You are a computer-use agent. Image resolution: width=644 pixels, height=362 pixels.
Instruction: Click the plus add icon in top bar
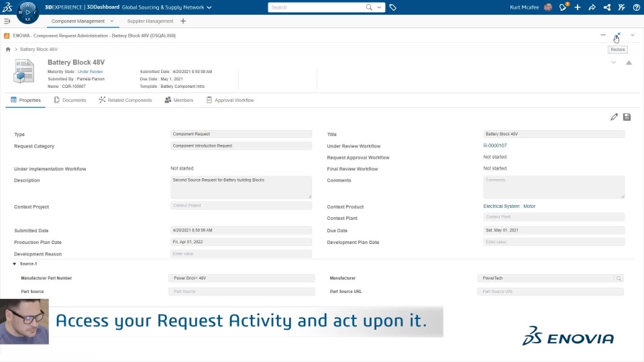pyautogui.click(x=578, y=7)
